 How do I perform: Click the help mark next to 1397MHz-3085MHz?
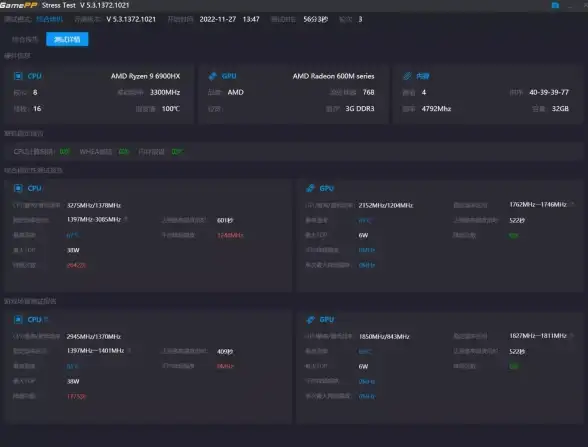point(126,219)
